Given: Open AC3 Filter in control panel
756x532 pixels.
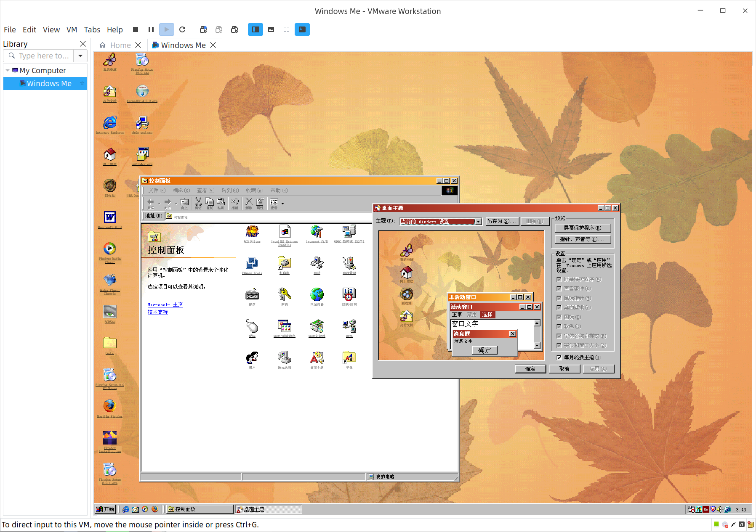Looking at the screenshot, I should (x=252, y=232).
